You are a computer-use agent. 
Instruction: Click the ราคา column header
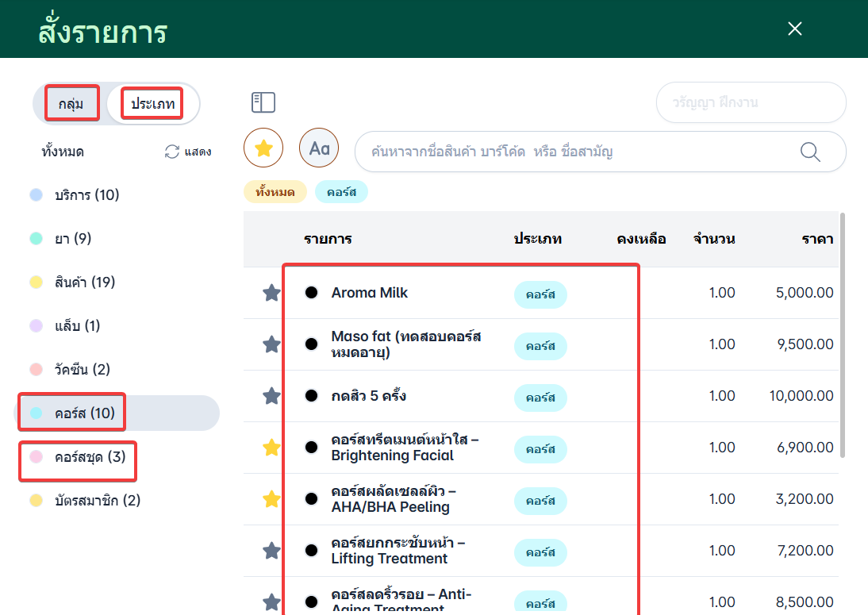click(x=818, y=239)
